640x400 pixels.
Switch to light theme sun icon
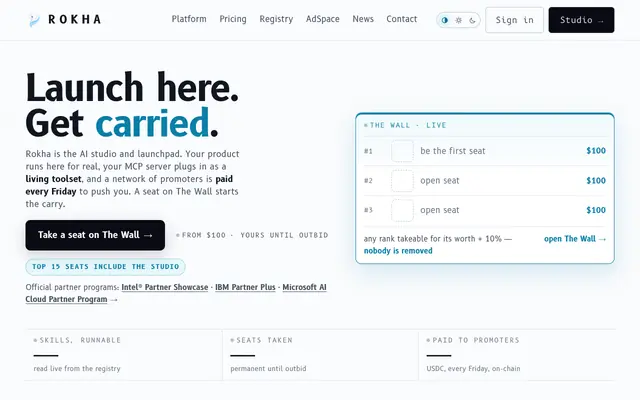tap(459, 20)
